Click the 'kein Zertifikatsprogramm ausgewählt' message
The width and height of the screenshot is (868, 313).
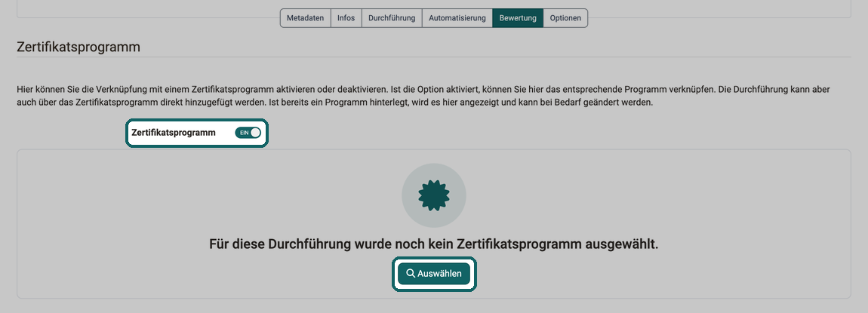434,244
